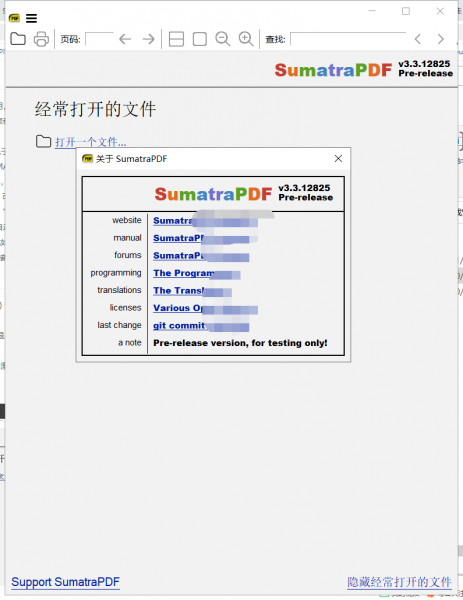Viewport: 463px width, 600px height.
Task: Click the Support SumatraPDF link
Action: (65, 582)
